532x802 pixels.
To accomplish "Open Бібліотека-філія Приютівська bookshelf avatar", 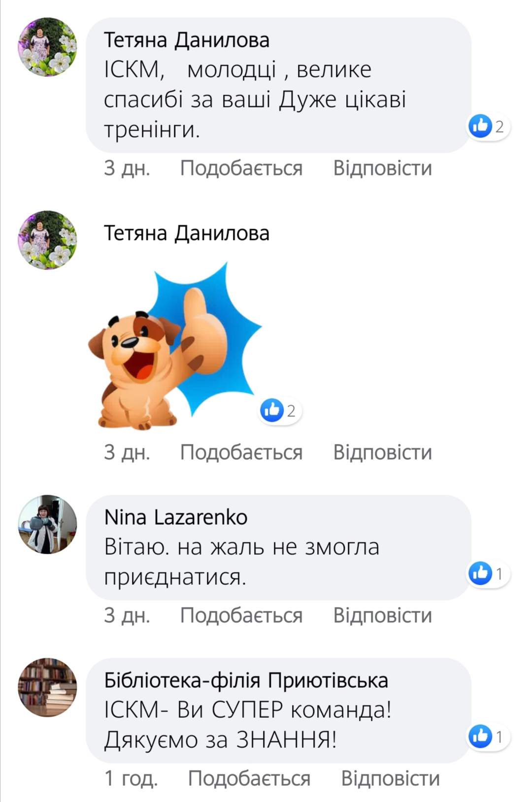I will (x=48, y=687).
